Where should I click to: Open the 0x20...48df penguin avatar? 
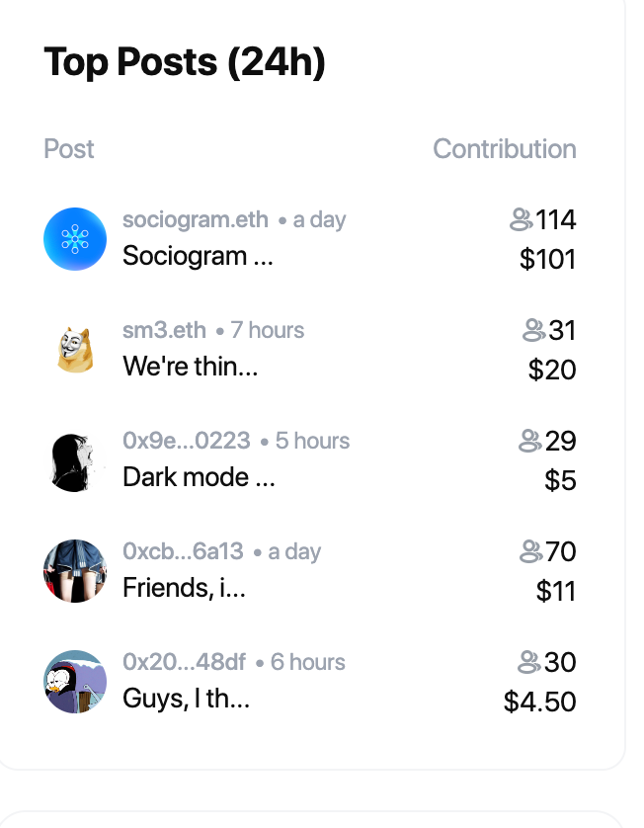click(x=75, y=682)
